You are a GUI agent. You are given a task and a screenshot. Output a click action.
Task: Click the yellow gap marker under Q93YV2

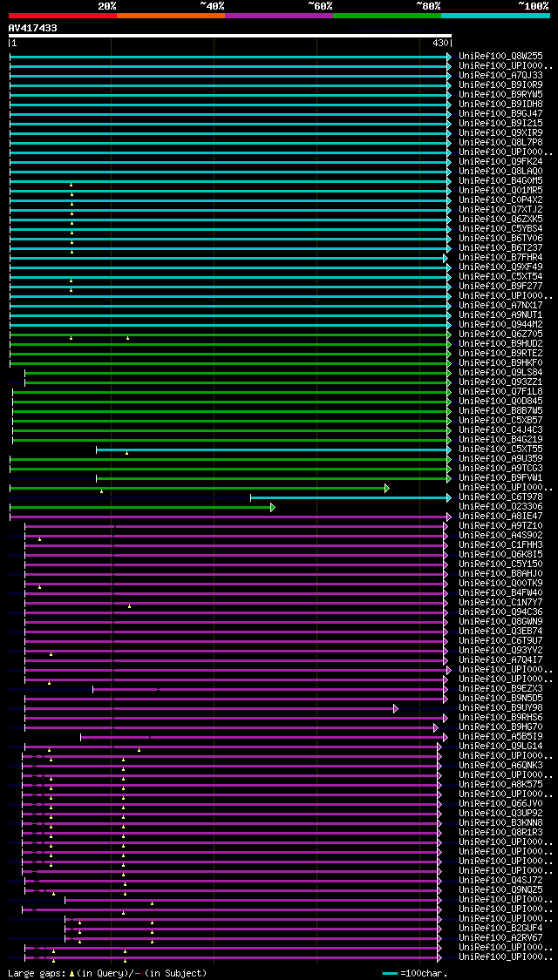tap(51, 654)
